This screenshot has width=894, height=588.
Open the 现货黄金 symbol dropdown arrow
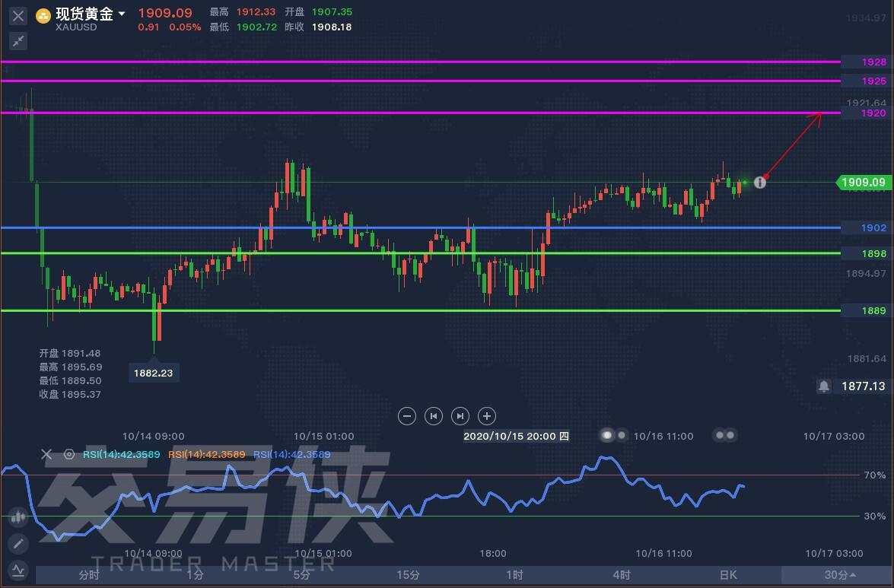point(122,14)
